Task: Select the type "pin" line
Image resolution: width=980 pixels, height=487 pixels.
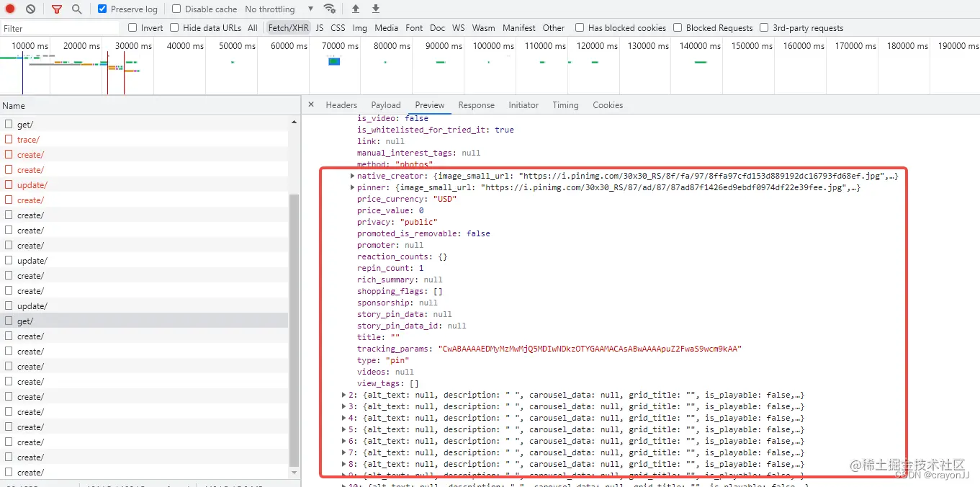Action: tap(383, 360)
